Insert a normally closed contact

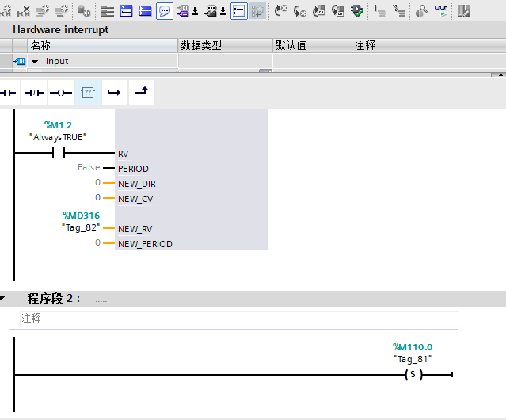(x=34, y=93)
